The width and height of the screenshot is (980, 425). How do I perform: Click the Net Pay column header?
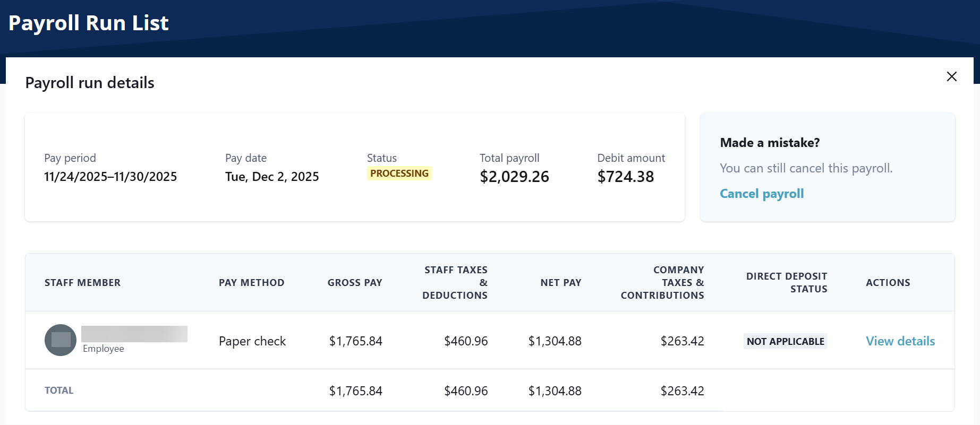[560, 283]
